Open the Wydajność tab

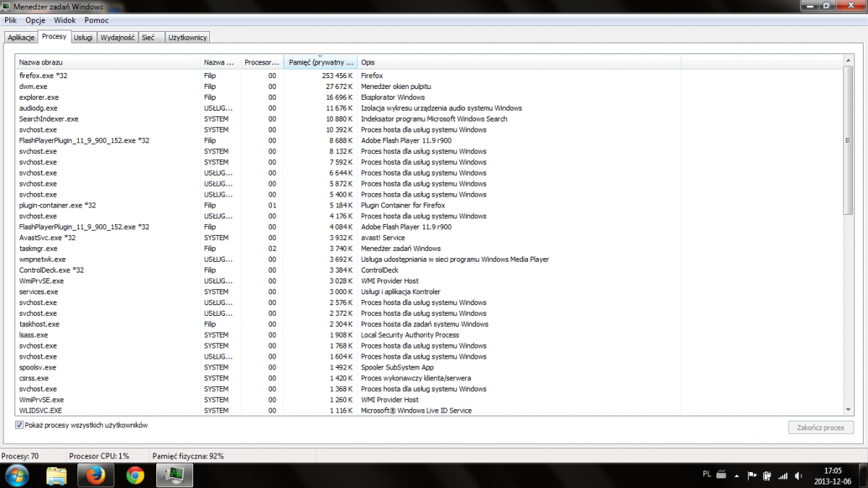(x=118, y=38)
